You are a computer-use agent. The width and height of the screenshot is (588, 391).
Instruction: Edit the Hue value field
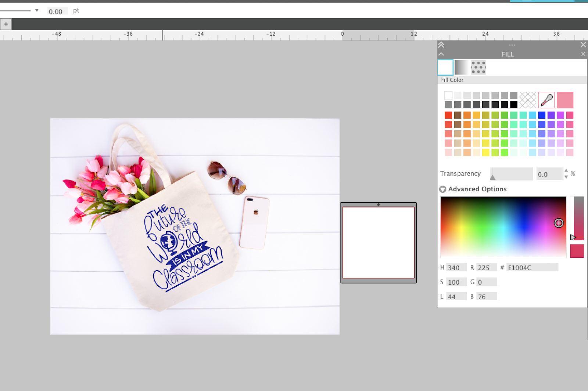click(x=456, y=267)
